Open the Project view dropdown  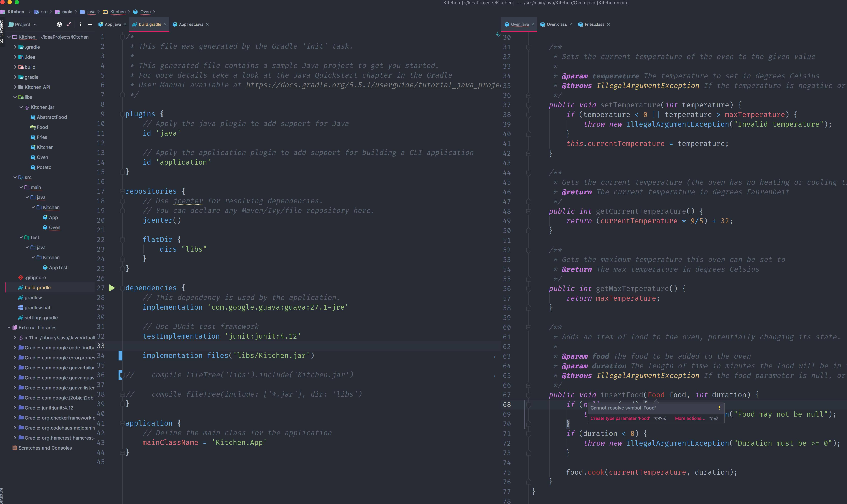[x=22, y=25]
